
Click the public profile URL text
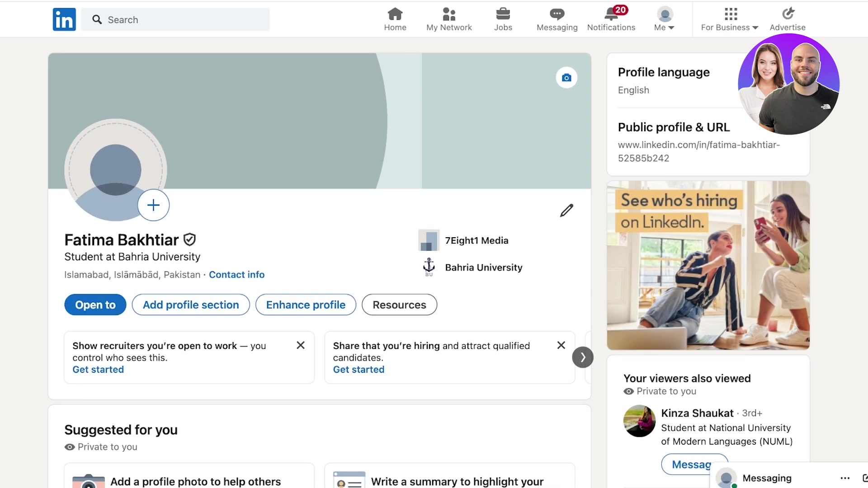coord(699,151)
